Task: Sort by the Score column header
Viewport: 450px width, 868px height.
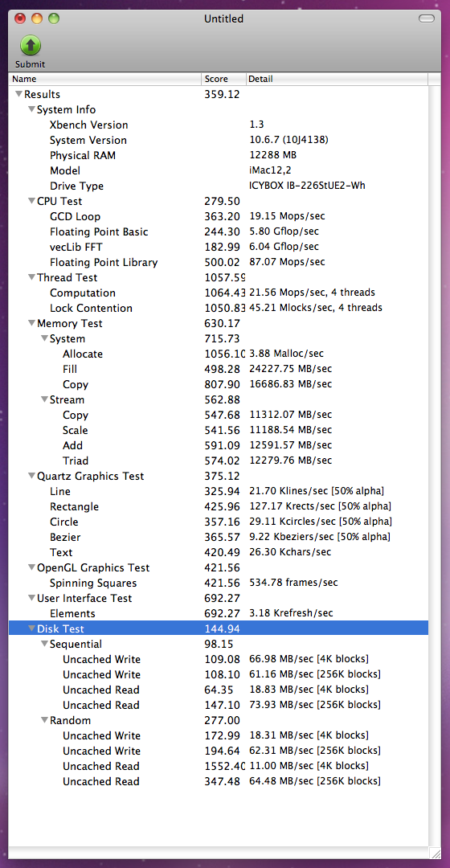Action: tap(223, 79)
